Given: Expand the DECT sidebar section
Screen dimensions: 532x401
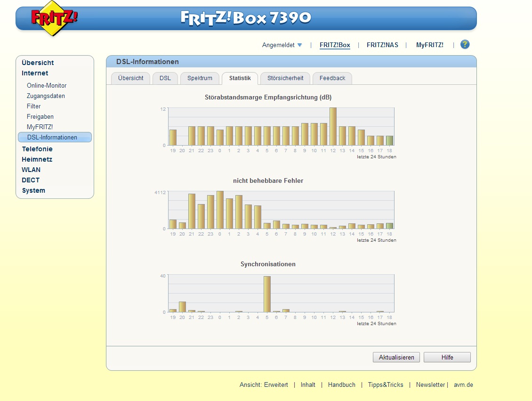Looking at the screenshot, I should pos(31,180).
